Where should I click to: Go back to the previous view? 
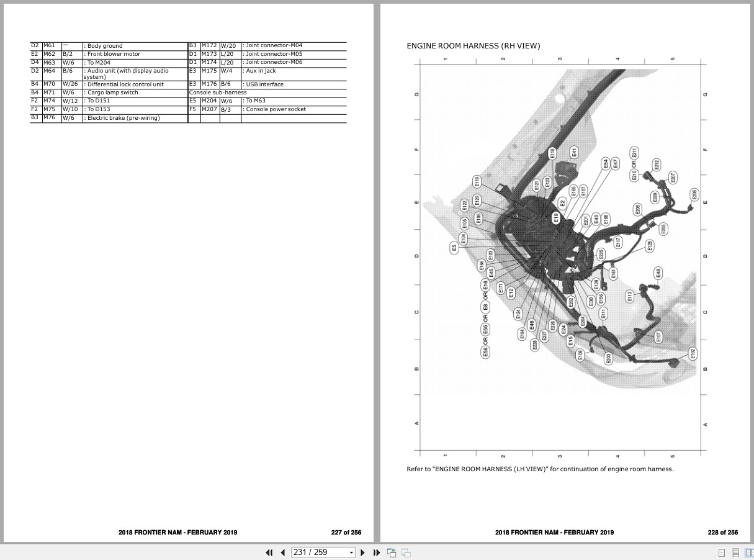pos(392,553)
